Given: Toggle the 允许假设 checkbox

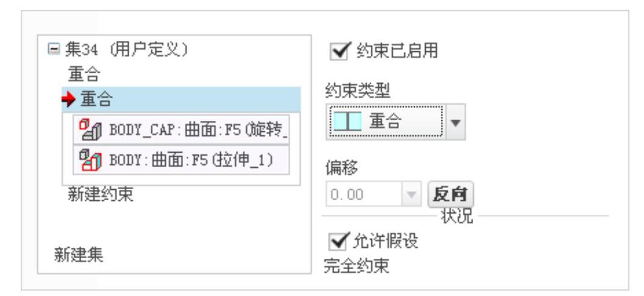Looking at the screenshot, I should point(339,241).
